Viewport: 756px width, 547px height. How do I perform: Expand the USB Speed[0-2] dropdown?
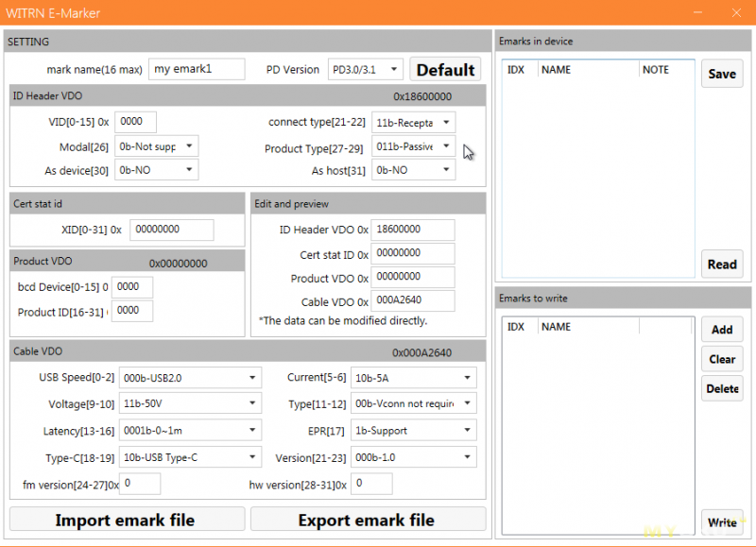coord(190,378)
